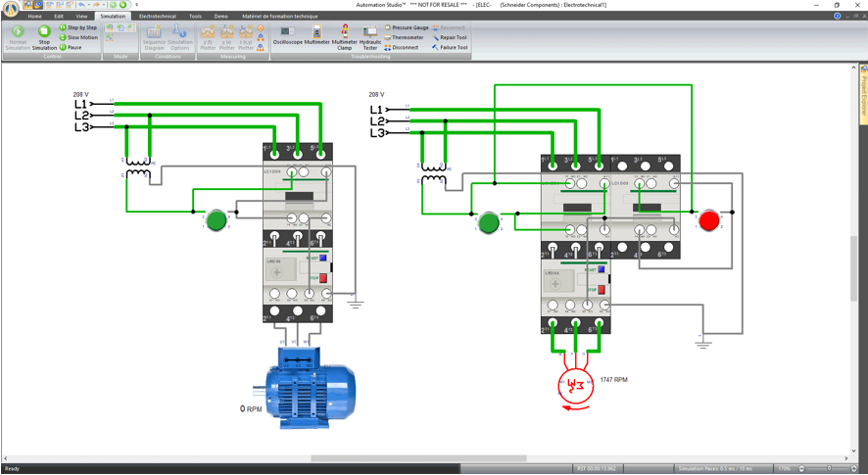The width and height of the screenshot is (868, 475).
Task: Open the Quick Access Toolbar dropdown arrow
Action: 136,5
